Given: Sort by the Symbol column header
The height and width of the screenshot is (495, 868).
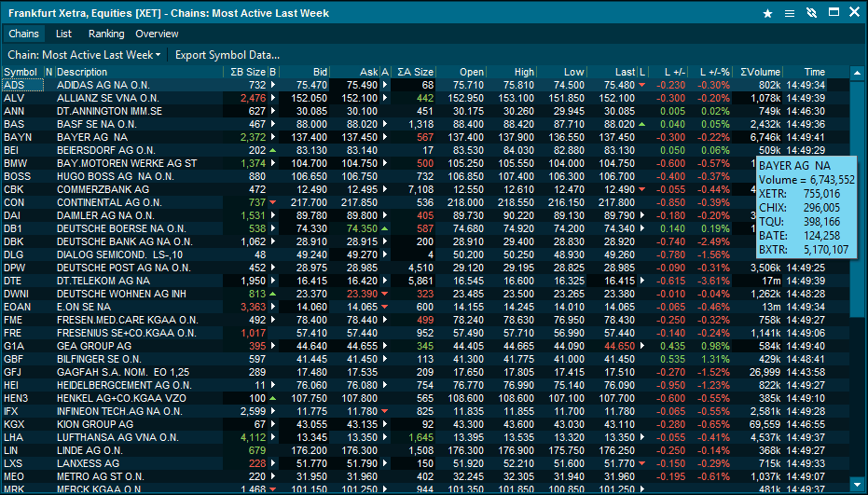Looking at the screenshot, I should (22, 72).
